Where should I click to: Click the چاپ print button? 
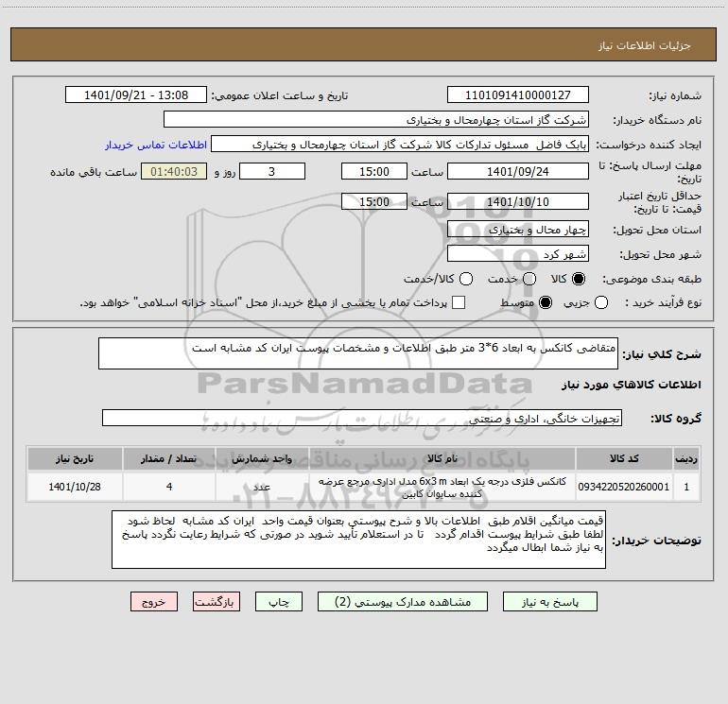pyautogui.click(x=279, y=602)
